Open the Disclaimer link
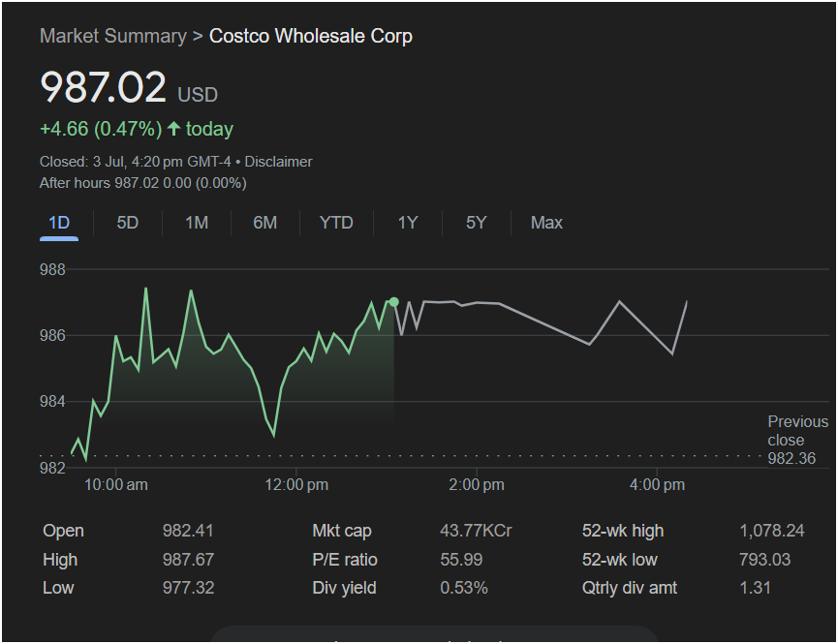The height and width of the screenshot is (644, 838). (278, 162)
